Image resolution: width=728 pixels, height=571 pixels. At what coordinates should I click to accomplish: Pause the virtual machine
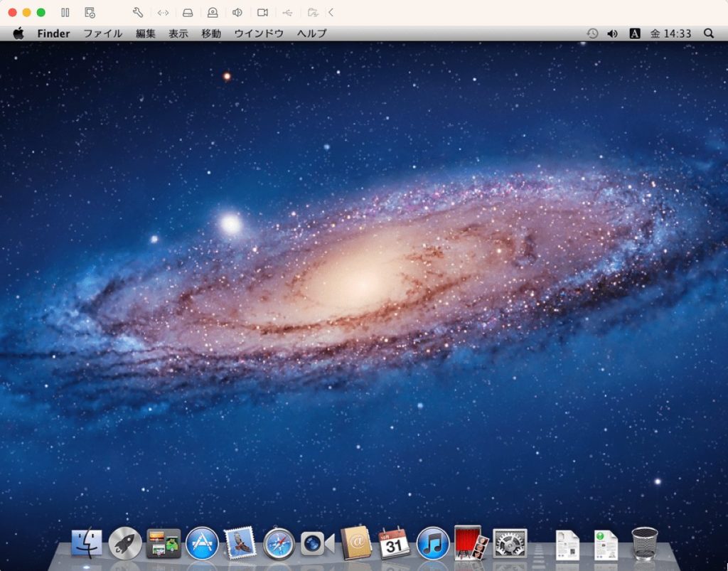click(65, 13)
